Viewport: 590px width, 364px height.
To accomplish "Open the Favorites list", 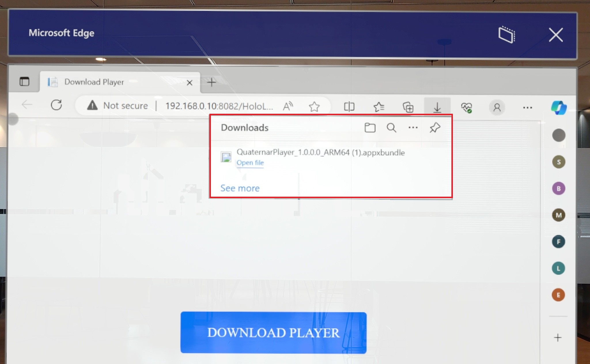I will click(x=379, y=107).
